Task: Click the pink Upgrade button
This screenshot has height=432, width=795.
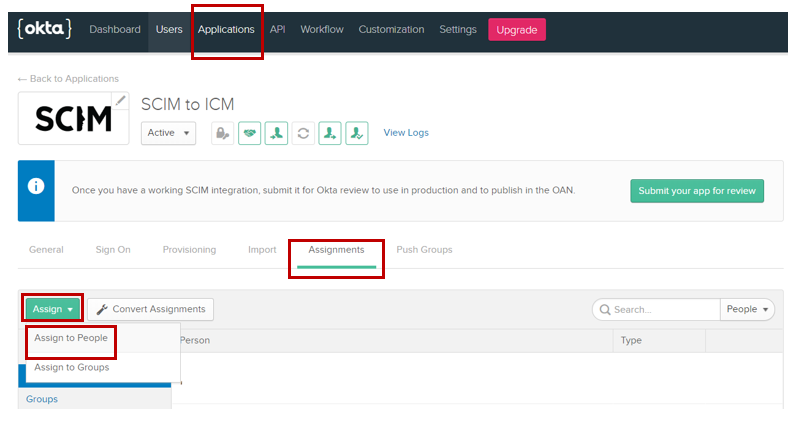Action: tap(517, 29)
